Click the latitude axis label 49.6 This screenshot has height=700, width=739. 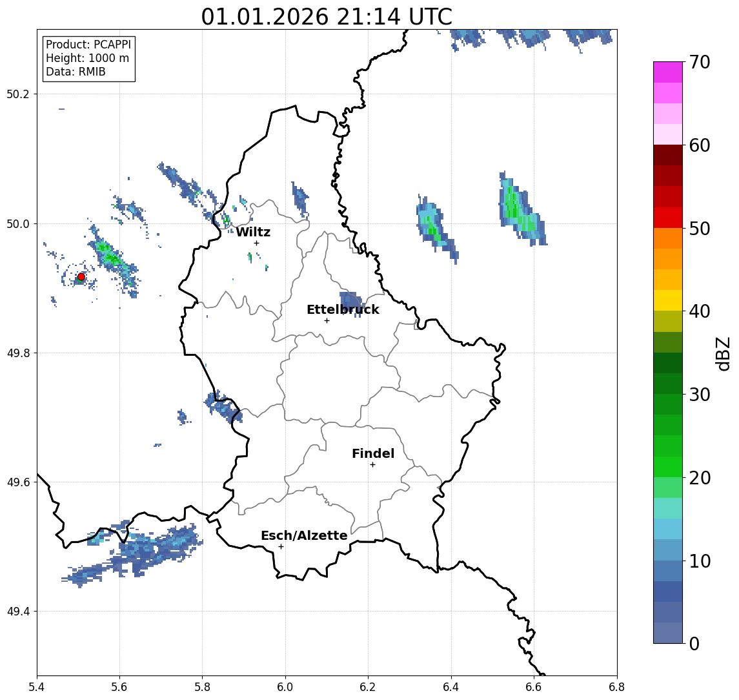tap(18, 482)
